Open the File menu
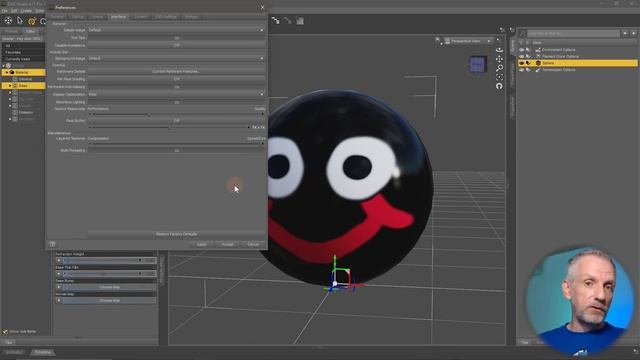Image resolution: width=640 pixels, height=360 pixels. pyautogui.click(x=4, y=11)
